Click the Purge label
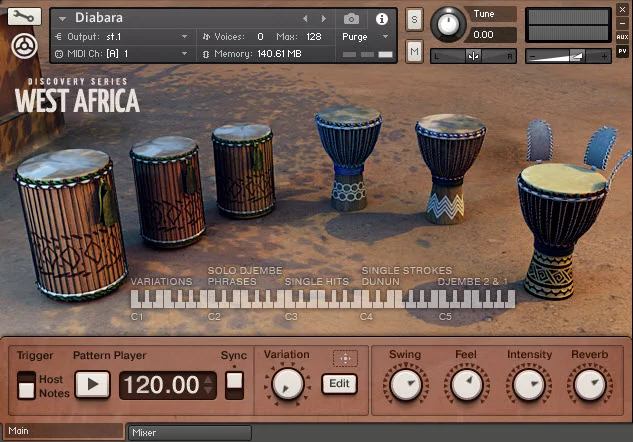633x442 pixels. 354,37
